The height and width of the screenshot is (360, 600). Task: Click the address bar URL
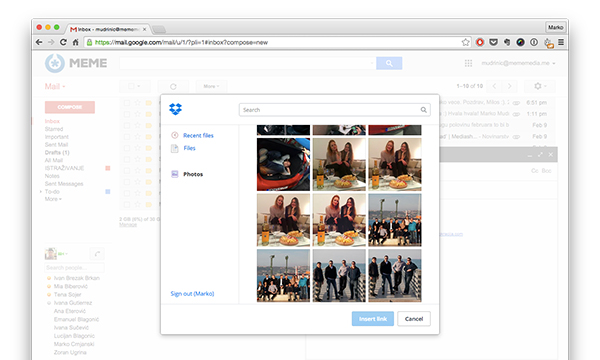tap(181, 42)
